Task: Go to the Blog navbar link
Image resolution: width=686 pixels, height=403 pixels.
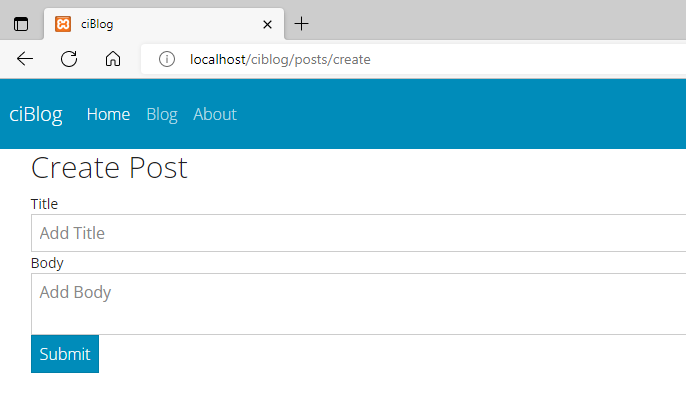Action: pos(162,115)
